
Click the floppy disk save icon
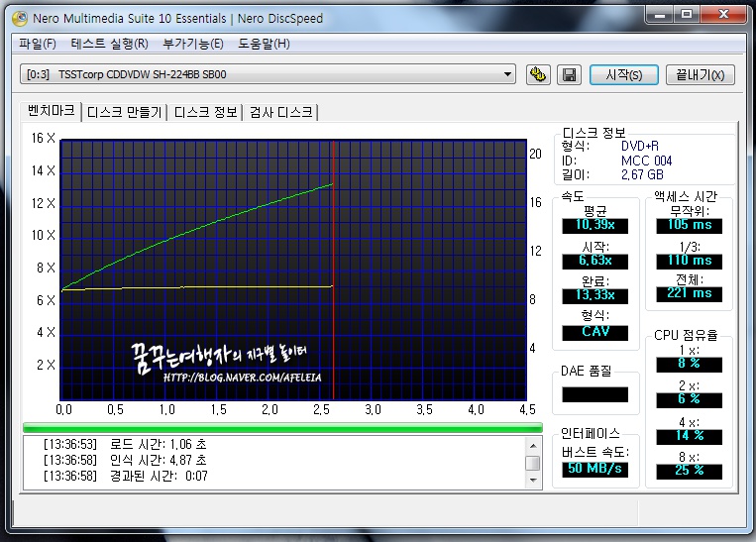569,74
